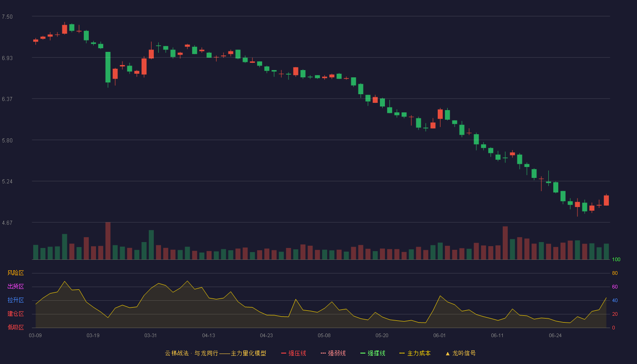The image size is (637, 364).
Task: Click the 风险区 zone label
Action: [x=15, y=273]
